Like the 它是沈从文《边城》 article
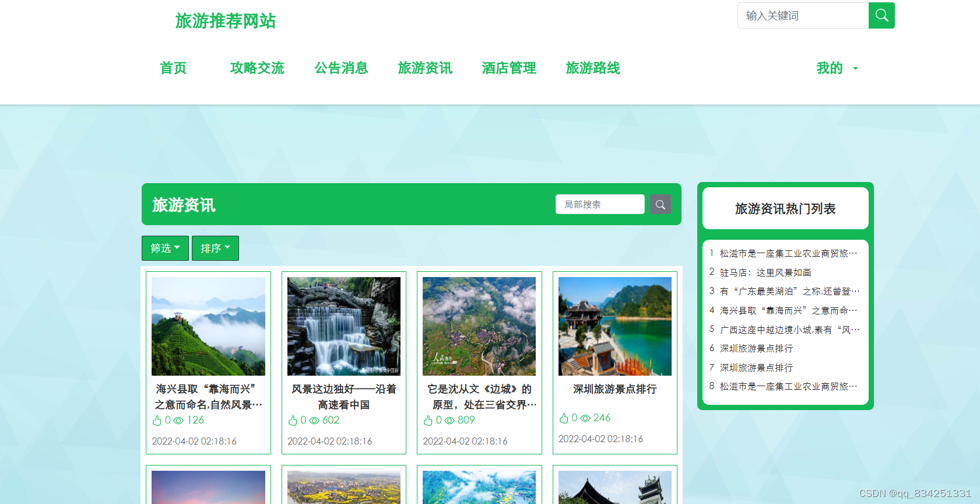980x504 pixels. [x=428, y=421]
